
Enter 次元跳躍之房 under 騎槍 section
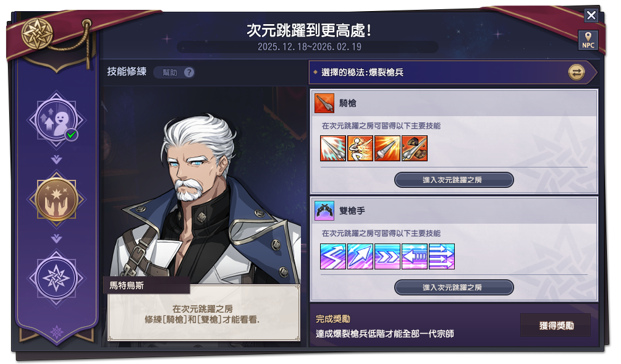[454, 180]
